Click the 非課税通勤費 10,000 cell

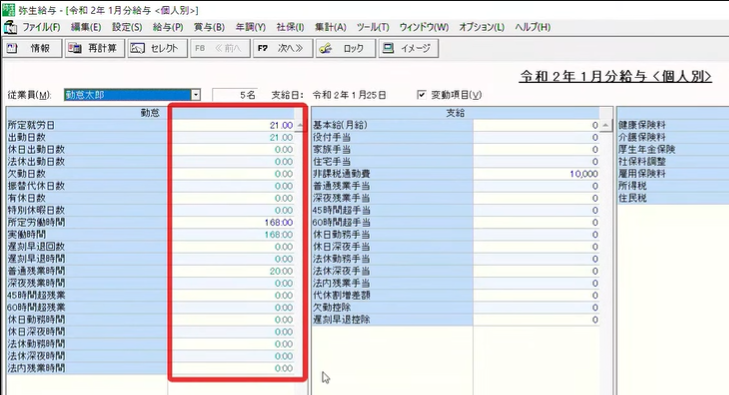537,174
